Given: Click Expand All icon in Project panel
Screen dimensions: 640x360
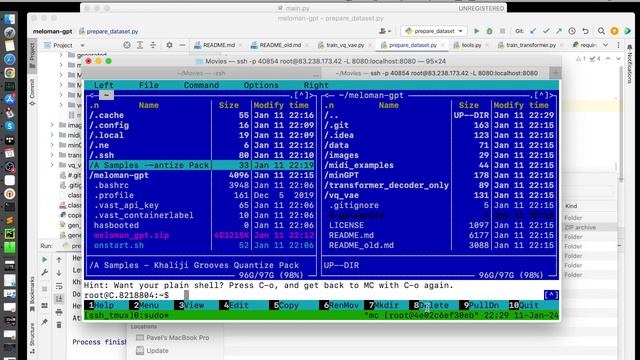Looking at the screenshot, I should point(140,45).
